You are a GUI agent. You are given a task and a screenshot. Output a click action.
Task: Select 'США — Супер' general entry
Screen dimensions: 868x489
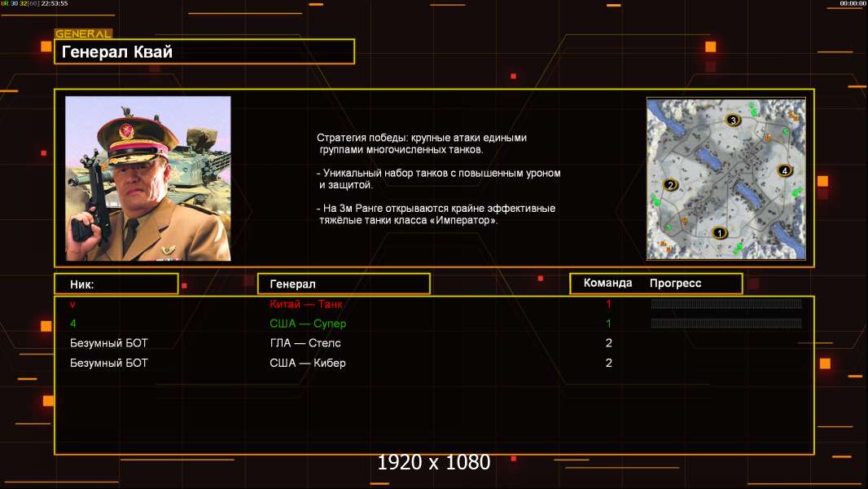click(308, 324)
